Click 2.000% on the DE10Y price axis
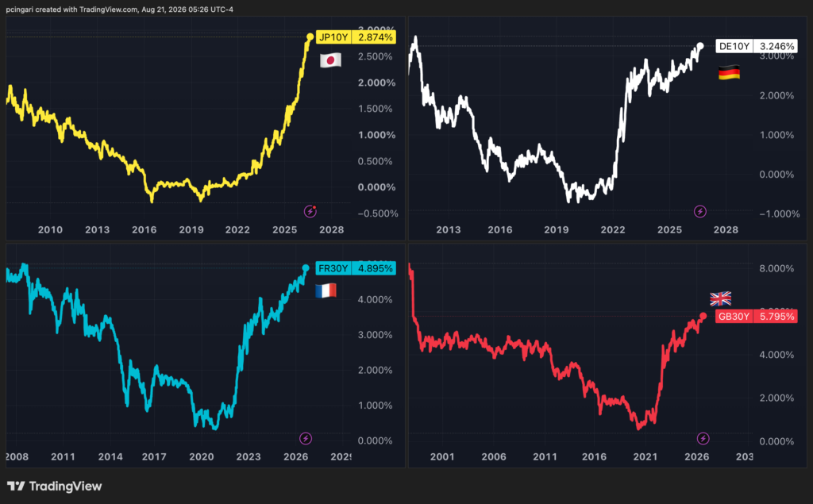Screen dimensions: 813x504 (776, 95)
